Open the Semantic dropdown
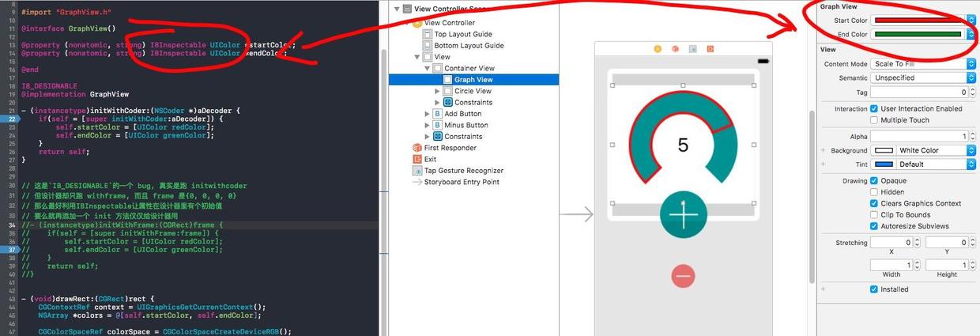980x336 pixels. coord(923,78)
